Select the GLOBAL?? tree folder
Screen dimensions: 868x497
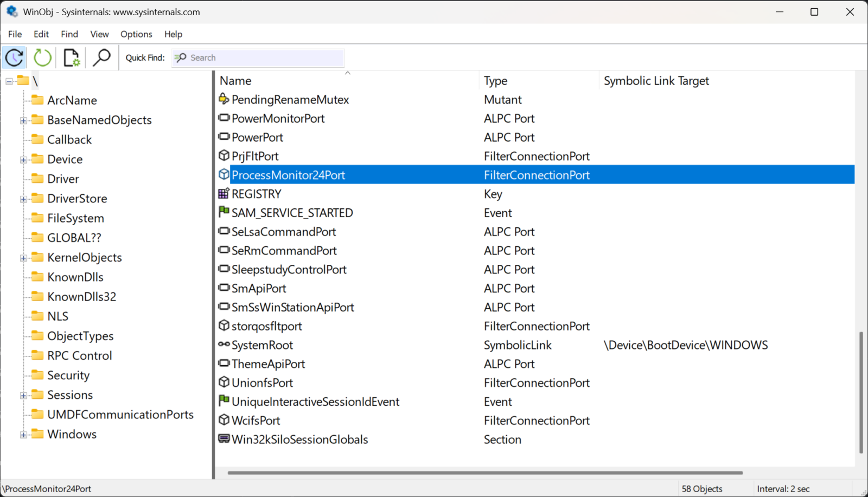(x=74, y=238)
